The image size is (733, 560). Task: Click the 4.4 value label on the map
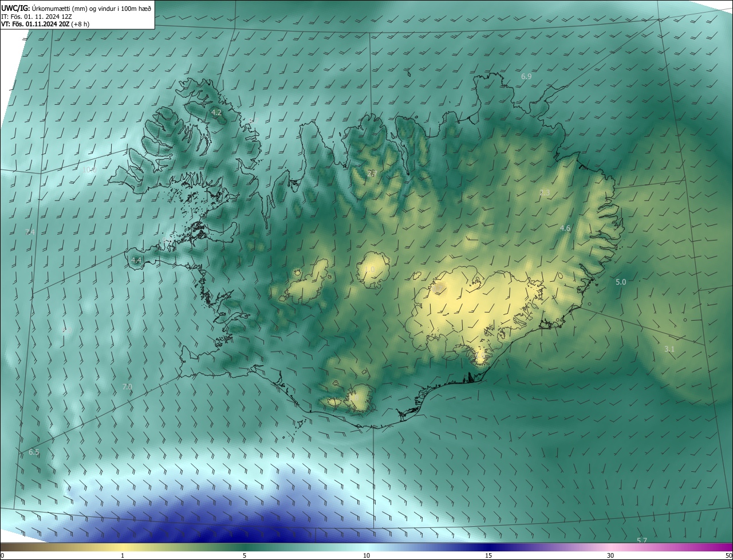click(x=136, y=260)
